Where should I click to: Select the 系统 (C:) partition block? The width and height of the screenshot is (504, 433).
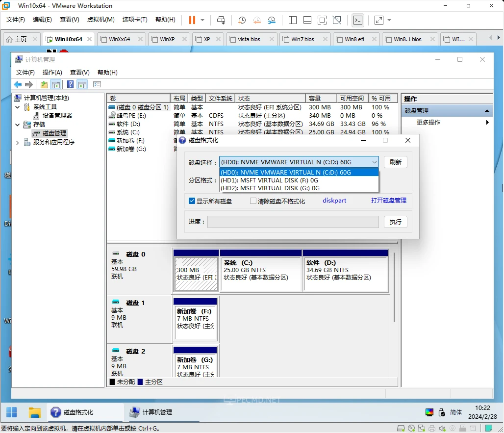(261, 271)
